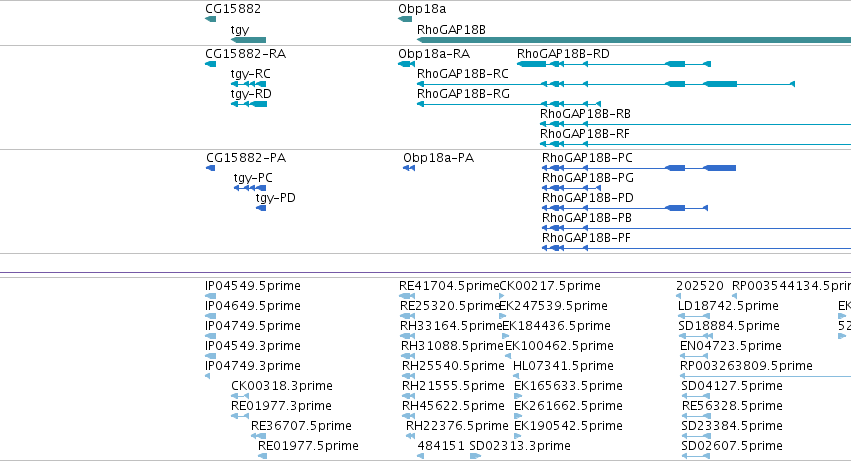Select transcript RhoGAP18B-RF

click(585, 134)
